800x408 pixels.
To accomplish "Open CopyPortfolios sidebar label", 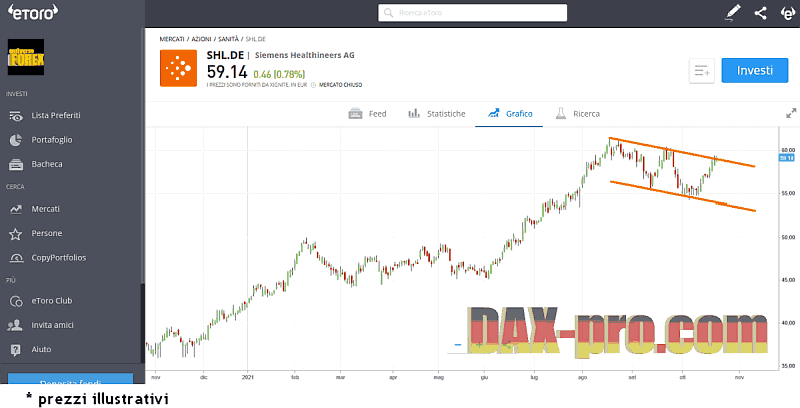I will point(59,258).
